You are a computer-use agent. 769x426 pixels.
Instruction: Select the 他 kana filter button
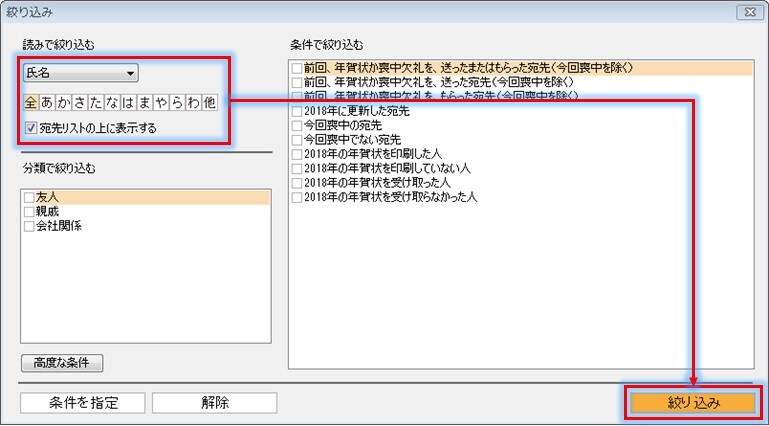coord(209,102)
